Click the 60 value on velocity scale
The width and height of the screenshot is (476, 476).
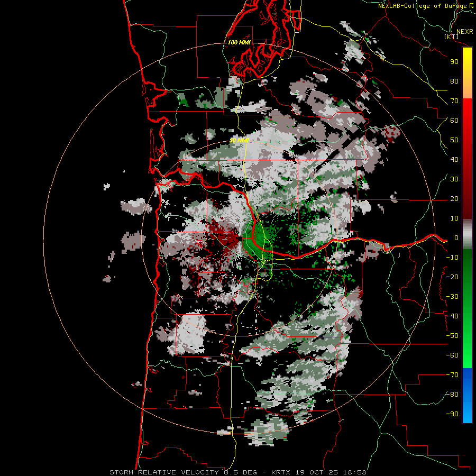pos(454,121)
